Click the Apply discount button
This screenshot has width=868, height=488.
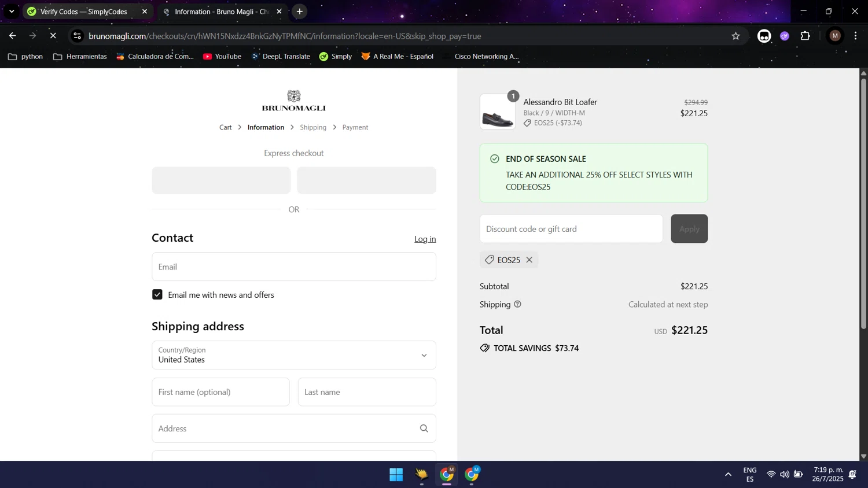(x=689, y=228)
